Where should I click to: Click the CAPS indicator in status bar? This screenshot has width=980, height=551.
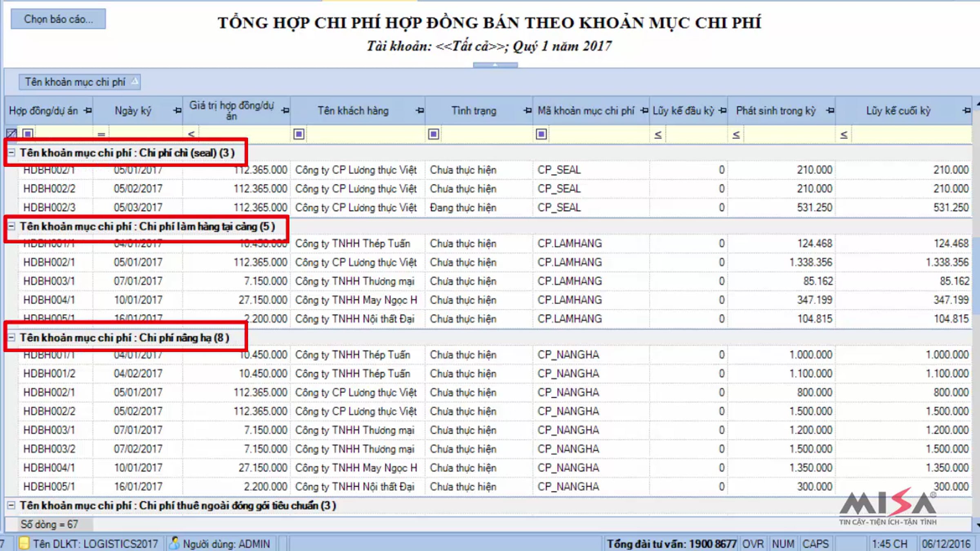[815, 544]
